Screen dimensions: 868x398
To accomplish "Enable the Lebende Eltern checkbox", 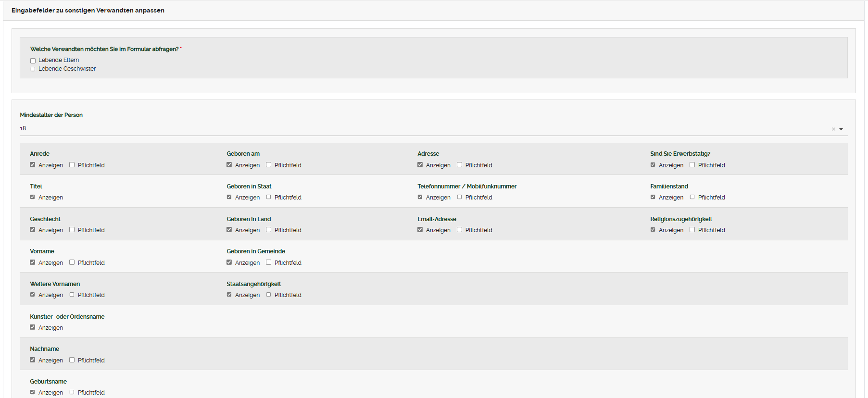I will click(33, 61).
